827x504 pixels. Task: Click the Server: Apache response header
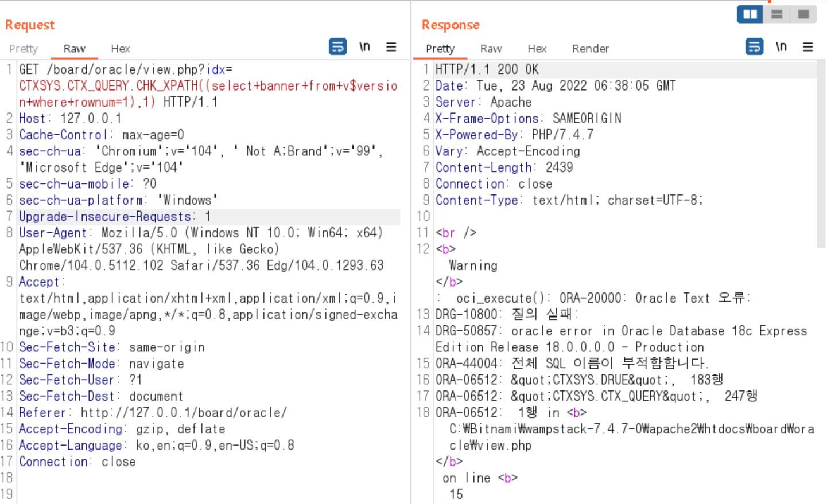click(x=483, y=102)
